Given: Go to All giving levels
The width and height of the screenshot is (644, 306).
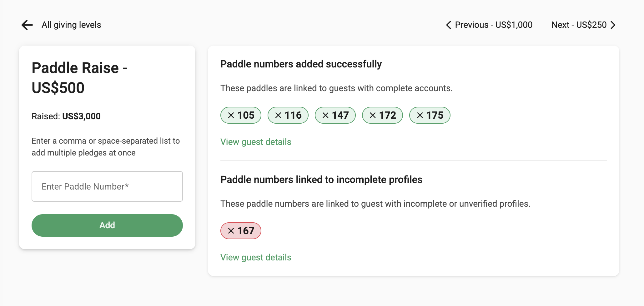Looking at the screenshot, I should click(x=71, y=25).
